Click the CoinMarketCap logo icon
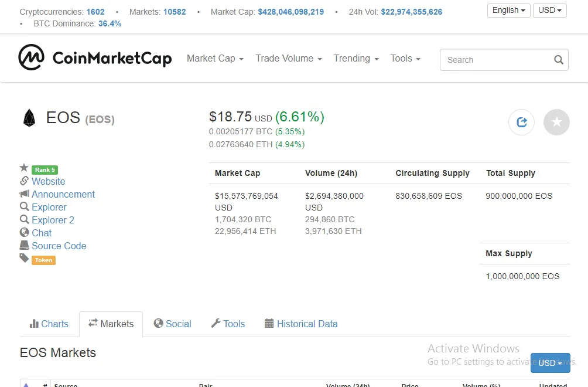This screenshot has width=588, height=387. (31, 57)
